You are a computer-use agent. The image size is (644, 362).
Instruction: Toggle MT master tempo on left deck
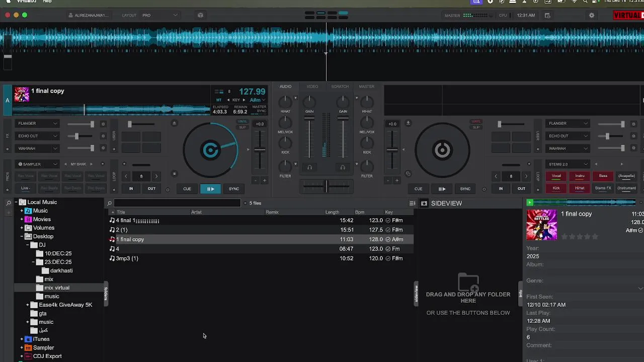(219, 100)
